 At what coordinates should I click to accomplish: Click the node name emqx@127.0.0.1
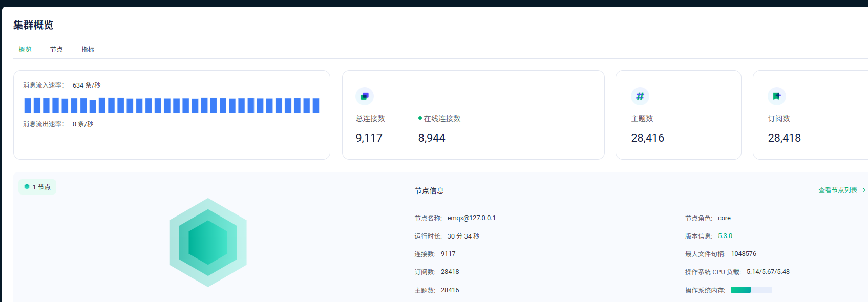pyautogui.click(x=471, y=218)
